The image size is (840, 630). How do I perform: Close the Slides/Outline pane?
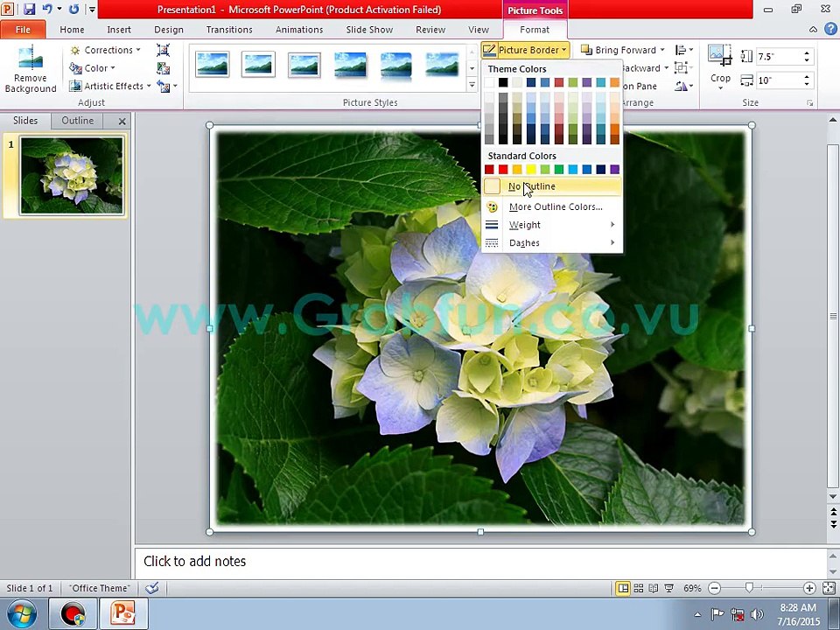122,121
